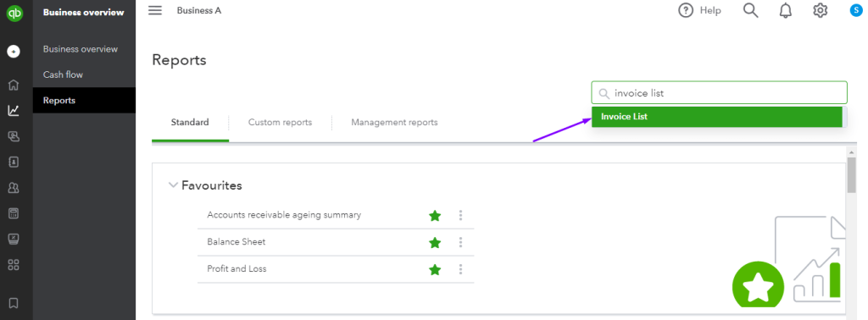Image resolution: width=868 pixels, height=320 pixels.
Task: Click the QuickBooks logo icon
Action: click(x=14, y=14)
